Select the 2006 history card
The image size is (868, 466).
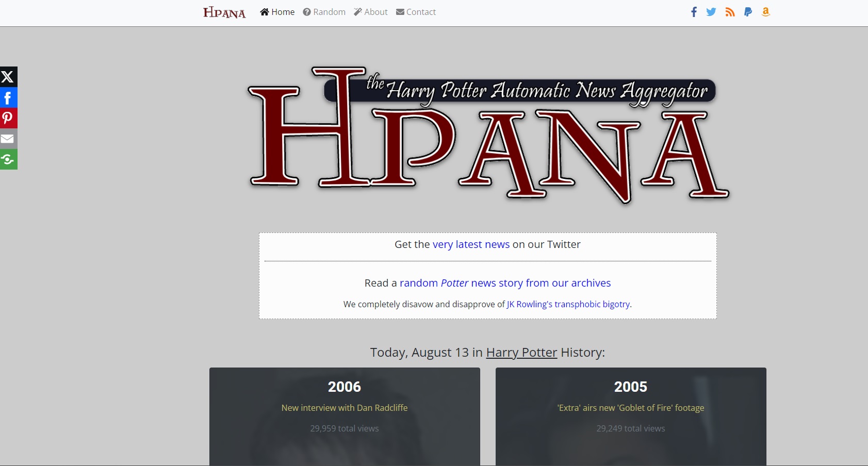click(345, 417)
